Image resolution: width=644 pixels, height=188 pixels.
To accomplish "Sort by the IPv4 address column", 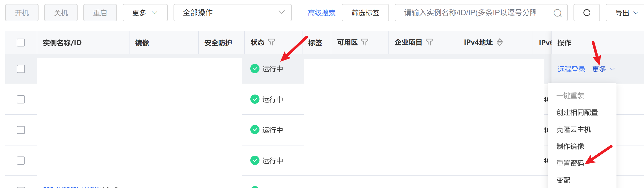I will (500, 42).
